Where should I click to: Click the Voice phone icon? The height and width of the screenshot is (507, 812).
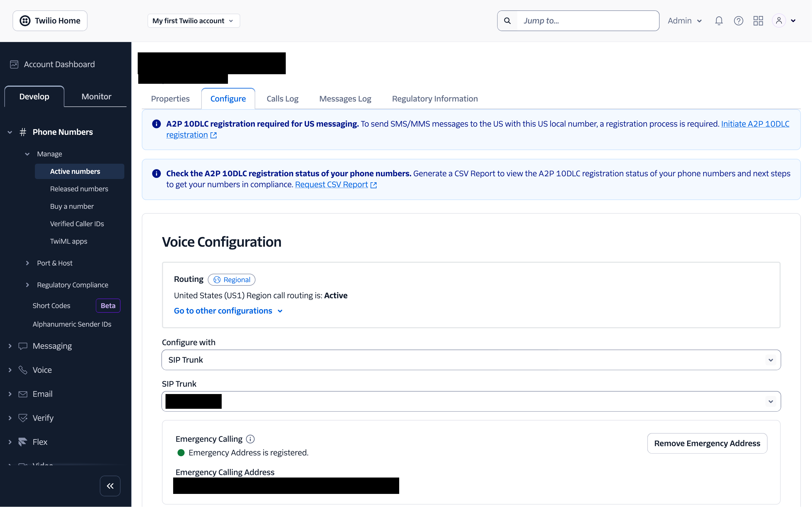(x=23, y=370)
